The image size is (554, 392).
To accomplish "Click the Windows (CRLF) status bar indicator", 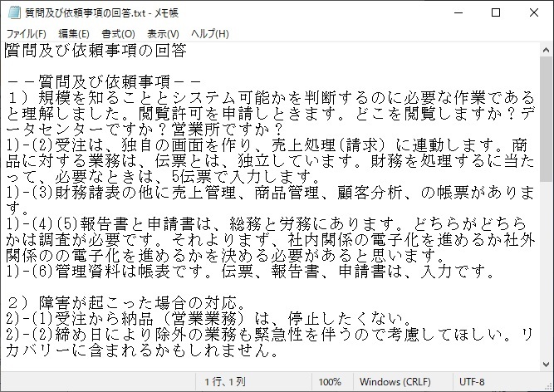I will pos(396,382).
